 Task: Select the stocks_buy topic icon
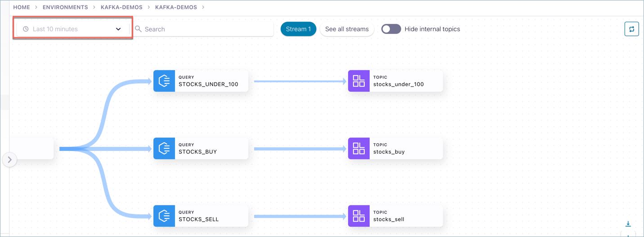359,149
